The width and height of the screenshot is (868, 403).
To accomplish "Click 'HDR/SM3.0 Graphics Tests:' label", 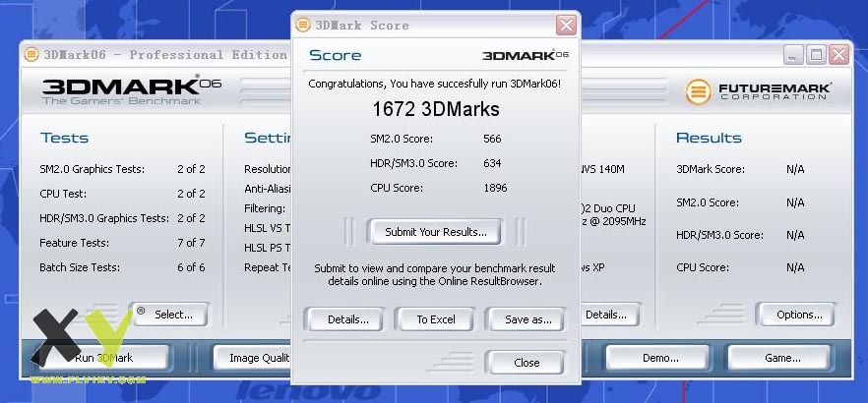I will coord(104,218).
